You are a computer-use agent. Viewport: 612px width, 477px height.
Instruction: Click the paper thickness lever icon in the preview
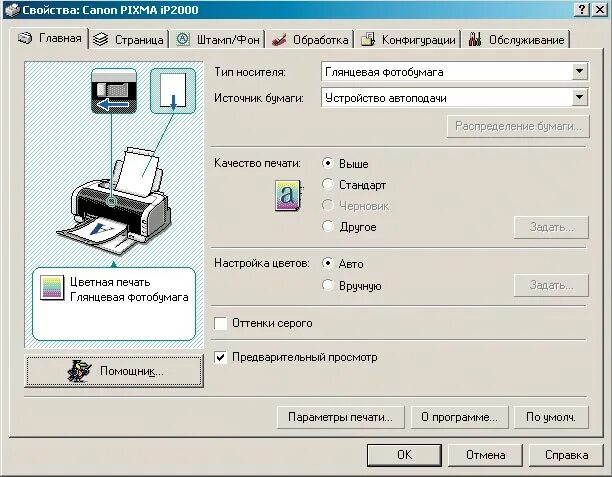coord(114,91)
